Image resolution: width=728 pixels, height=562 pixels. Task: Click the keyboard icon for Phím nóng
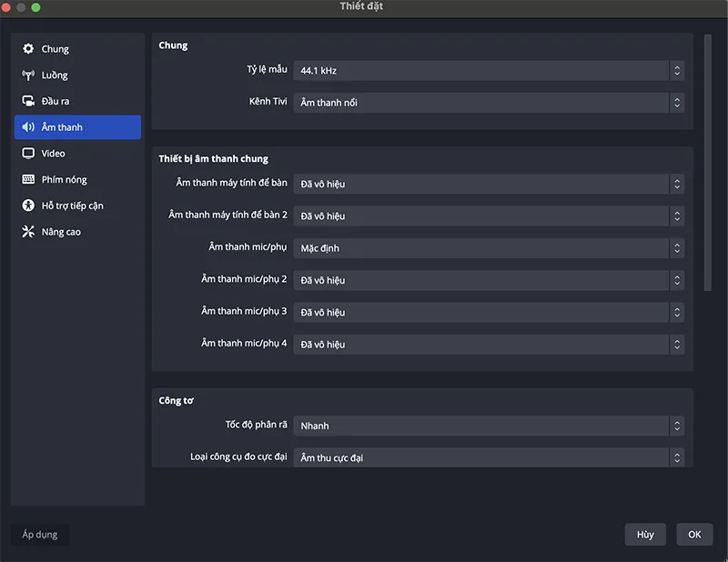[x=28, y=180]
